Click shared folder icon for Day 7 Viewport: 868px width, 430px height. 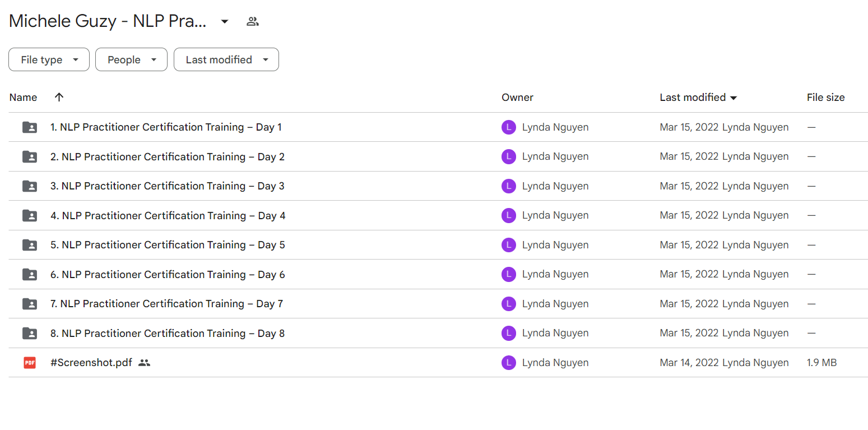(30, 304)
